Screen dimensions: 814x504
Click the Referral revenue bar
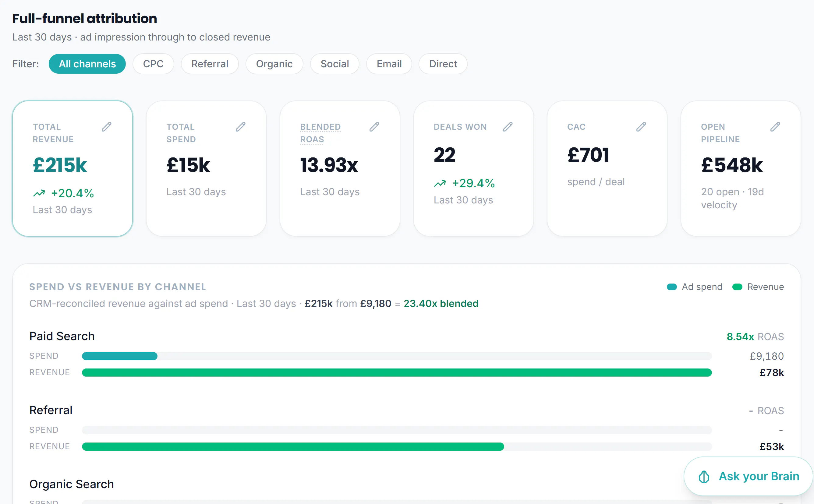(x=293, y=447)
